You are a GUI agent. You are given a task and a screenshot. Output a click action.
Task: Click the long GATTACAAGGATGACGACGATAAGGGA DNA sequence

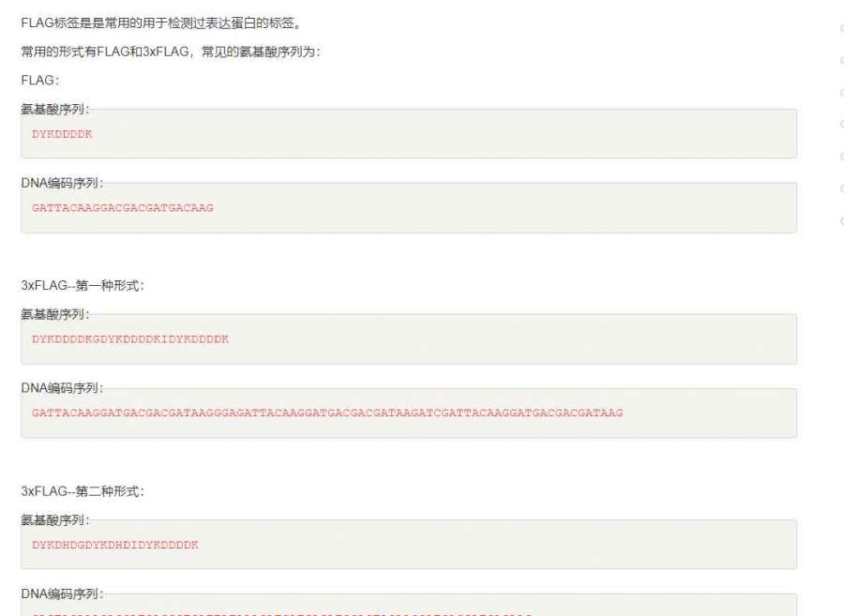[327, 413]
